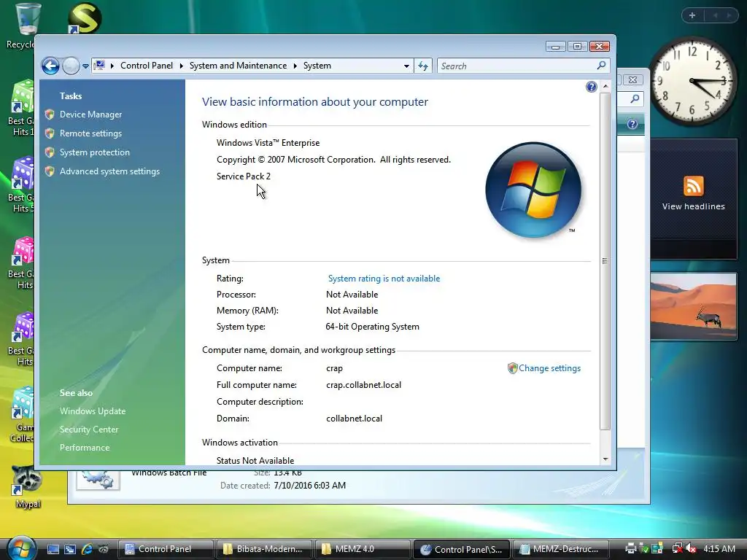Switch to MEMZ 4.0 taskbar button
Viewport: 747px width, 560px height.
pyautogui.click(x=363, y=549)
